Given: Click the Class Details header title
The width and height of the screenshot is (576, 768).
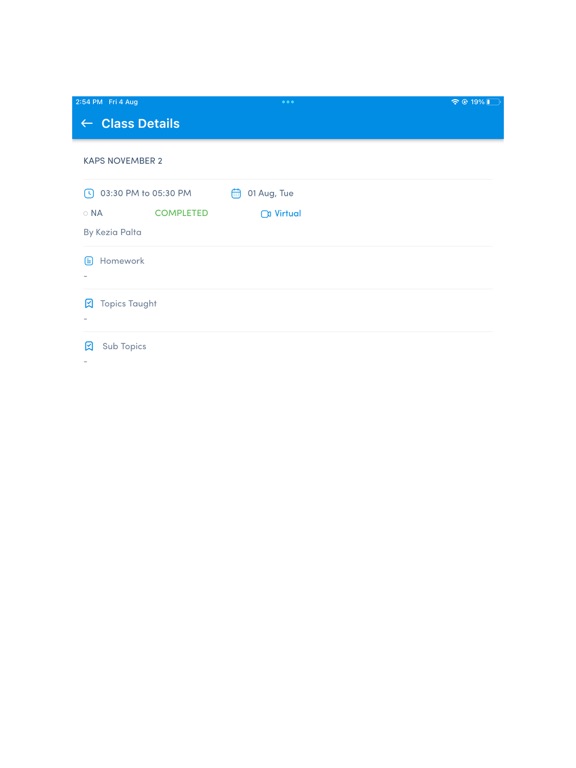Looking at the screenshot, I should pyautogui.click(x=141, y=123).
